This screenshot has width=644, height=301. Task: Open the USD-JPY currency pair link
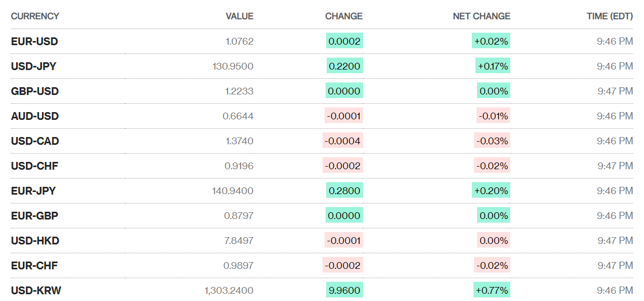[x=34, y=66]
